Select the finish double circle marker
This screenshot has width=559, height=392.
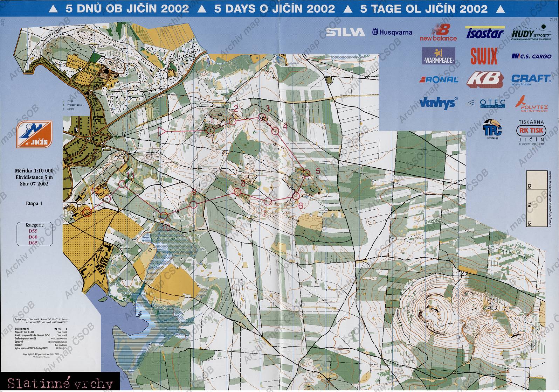87,212
